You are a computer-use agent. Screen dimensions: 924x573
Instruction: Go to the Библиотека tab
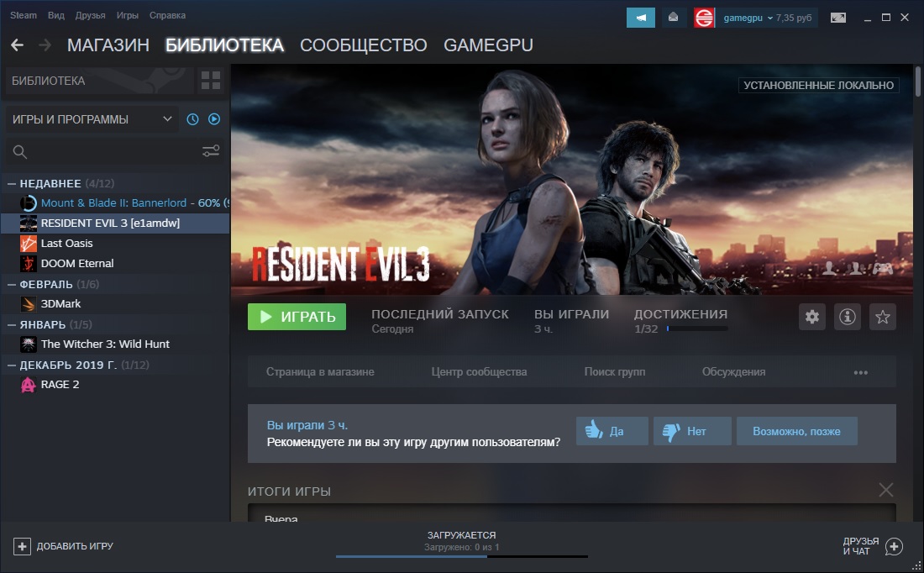click(x=224, y=45)
